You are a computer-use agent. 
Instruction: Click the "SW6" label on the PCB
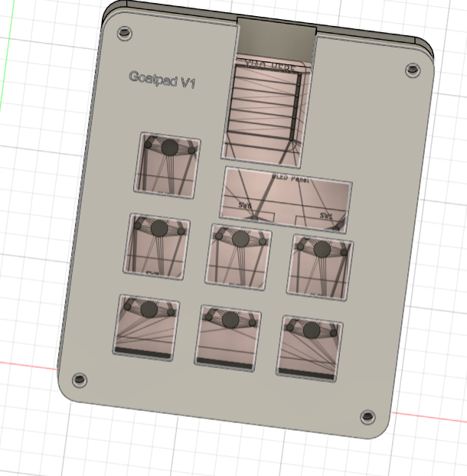pyautogui.click(x=245, y=205)
